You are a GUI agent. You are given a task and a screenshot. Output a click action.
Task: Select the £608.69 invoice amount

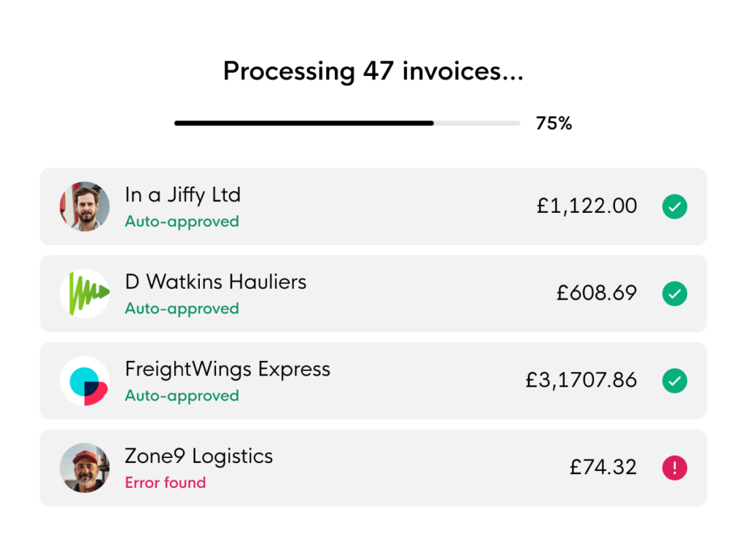coord(597,293)
